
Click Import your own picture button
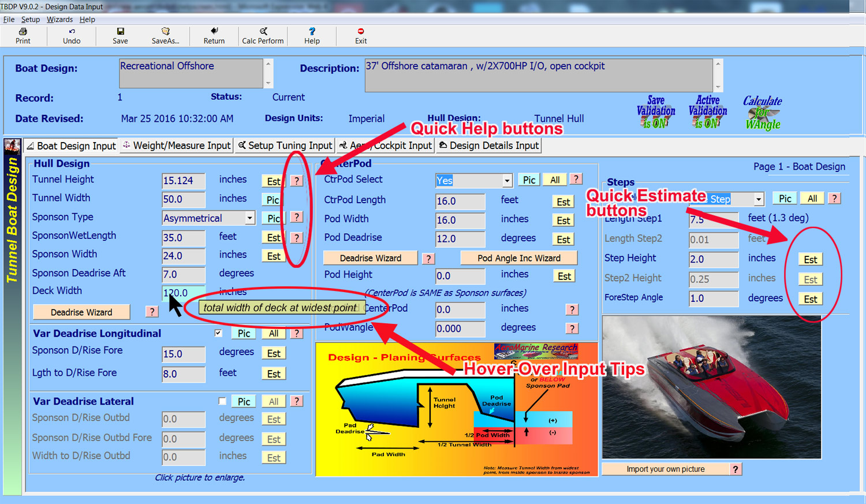coord(665,469)
